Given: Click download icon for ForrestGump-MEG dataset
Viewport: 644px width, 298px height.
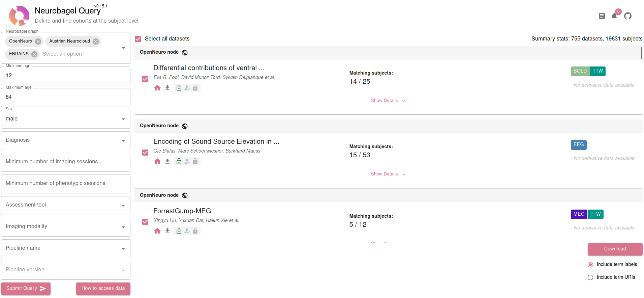Looking at the screenshot, I should tap(167, 231).
